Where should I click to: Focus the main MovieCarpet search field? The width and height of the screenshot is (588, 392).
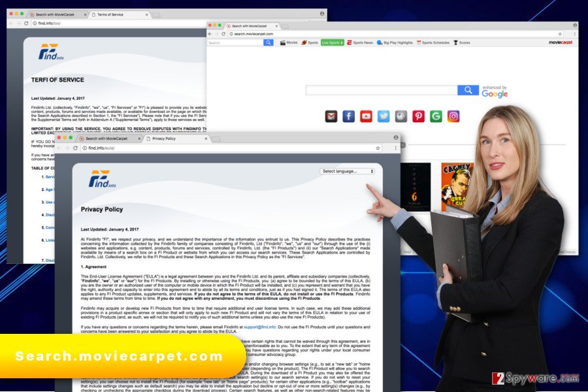tap(382, 90)
